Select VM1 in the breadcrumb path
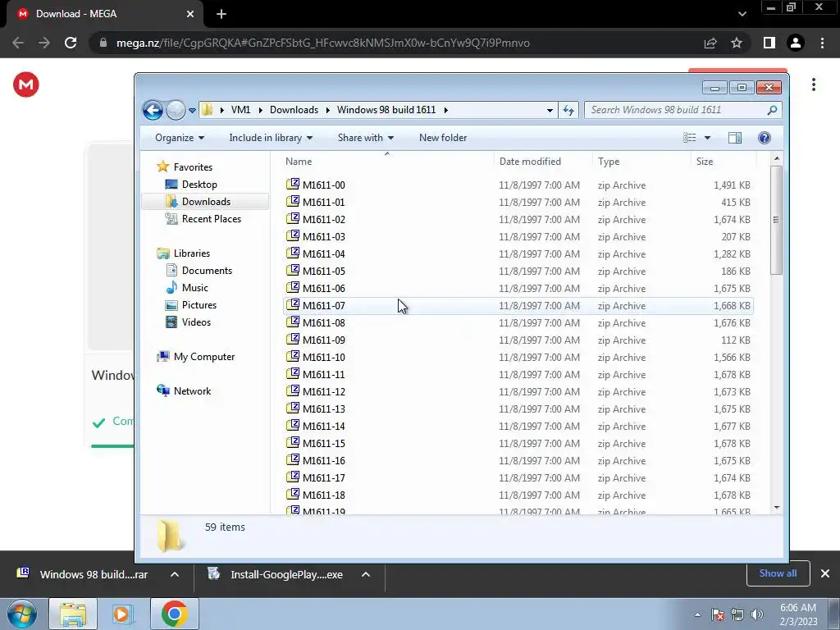 [240, 110]
